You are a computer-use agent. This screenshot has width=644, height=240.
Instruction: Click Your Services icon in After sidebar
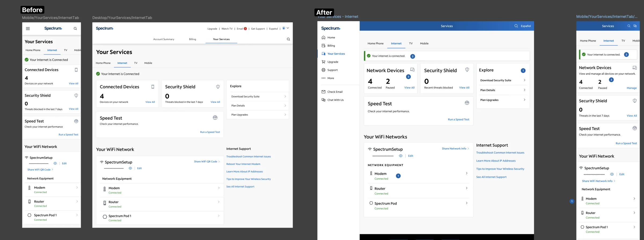pyautogui.click(x=324, y=54)
